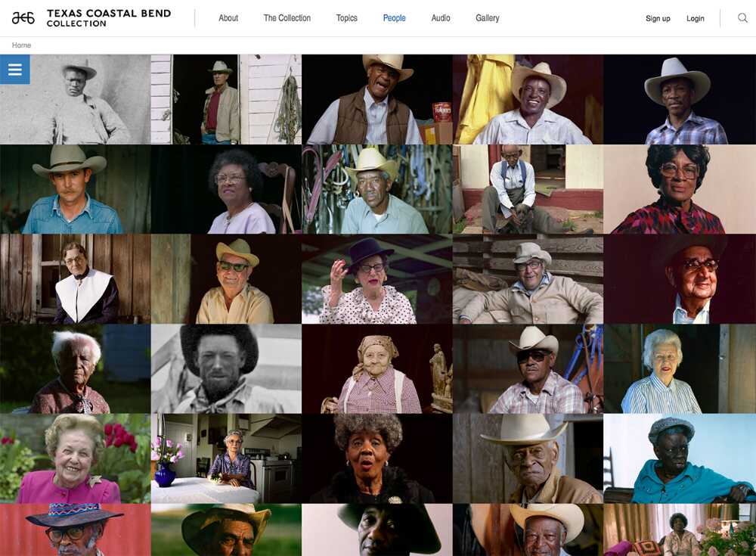756x556 pixels.
Task: Click the Texas Coastal Bend Collection logo
Action: (91, 18)
